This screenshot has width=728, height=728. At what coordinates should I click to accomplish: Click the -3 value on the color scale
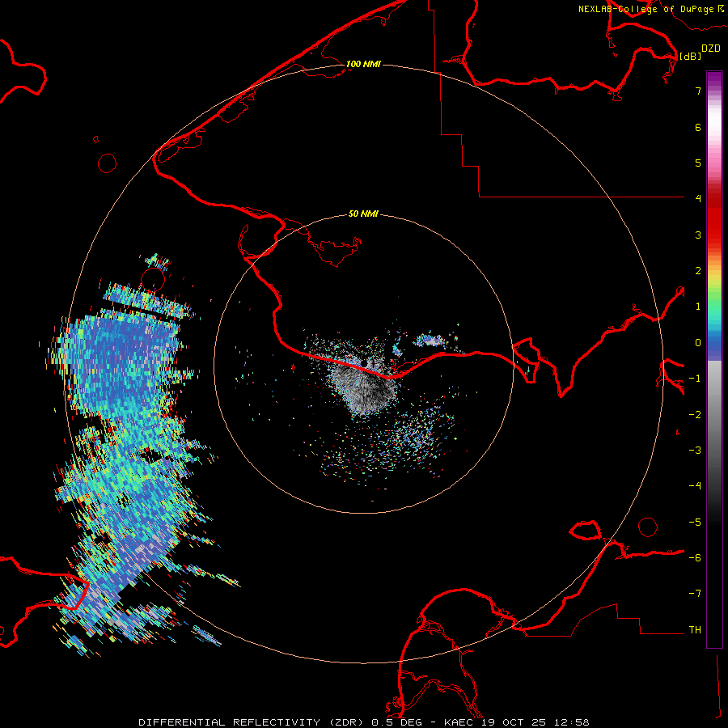click(695, 451)
